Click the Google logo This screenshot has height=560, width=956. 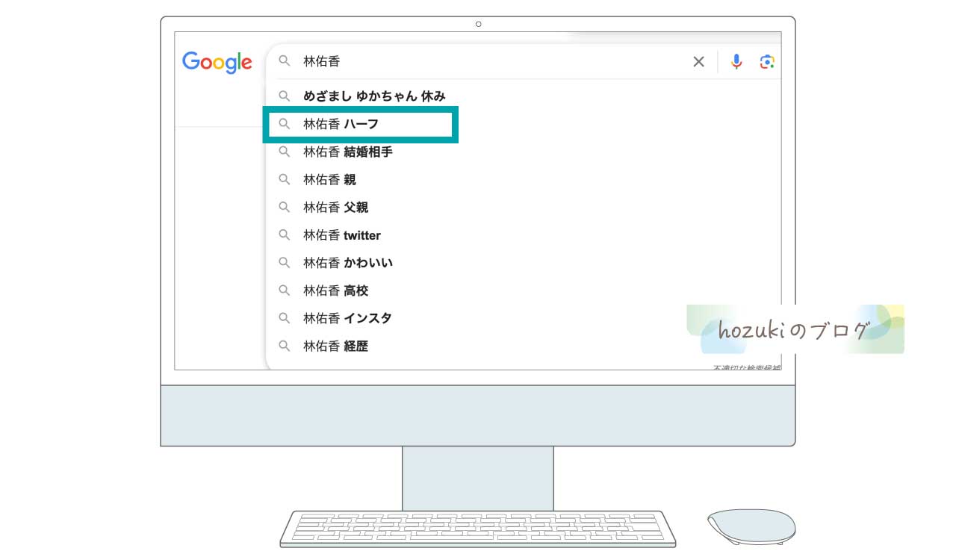coord(217,63)
